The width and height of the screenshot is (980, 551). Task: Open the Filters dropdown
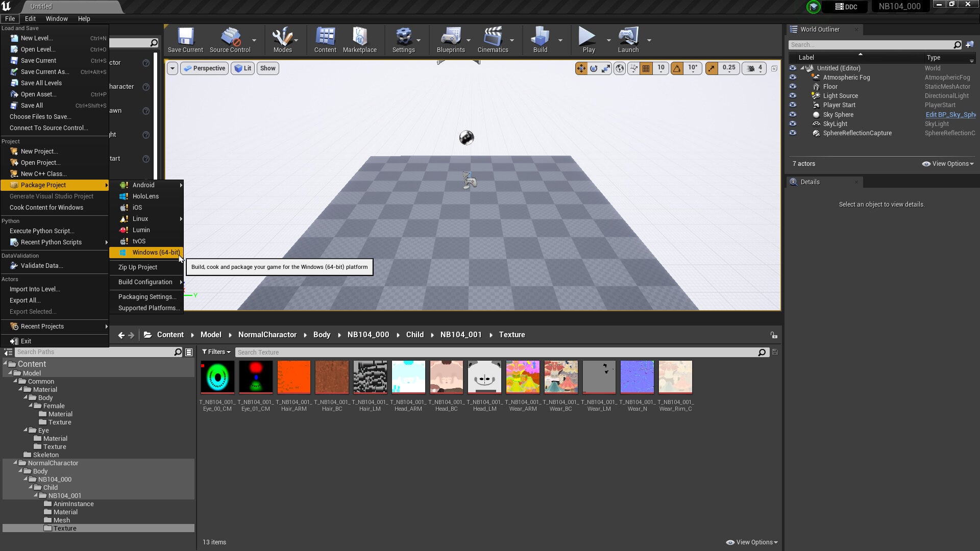pyautogui.click(x=216, y=352)
